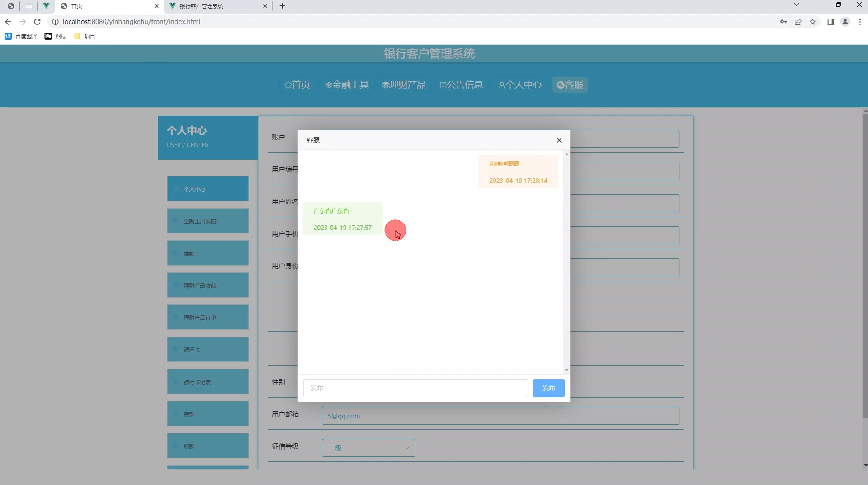Expand the tab search chevron
The height and width of the screenshot is (485, 868).
(x=797, y=5)
